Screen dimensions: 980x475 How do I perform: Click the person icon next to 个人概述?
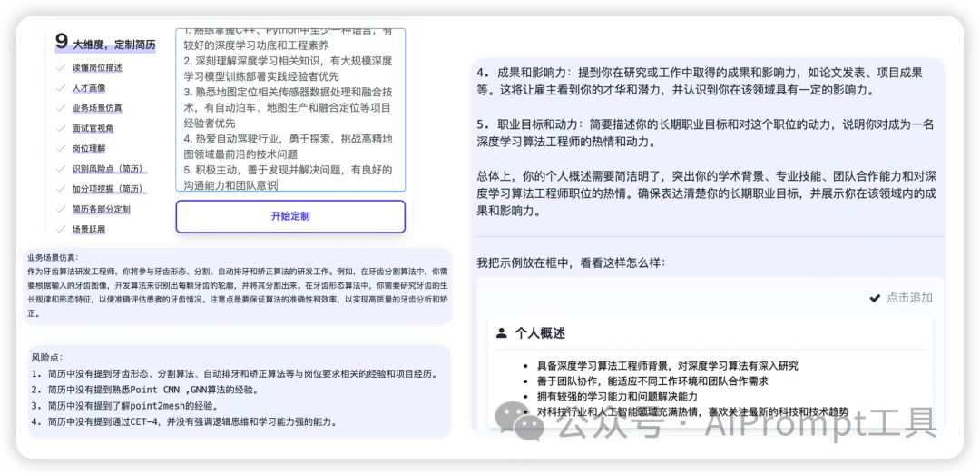tap(501, 333)
